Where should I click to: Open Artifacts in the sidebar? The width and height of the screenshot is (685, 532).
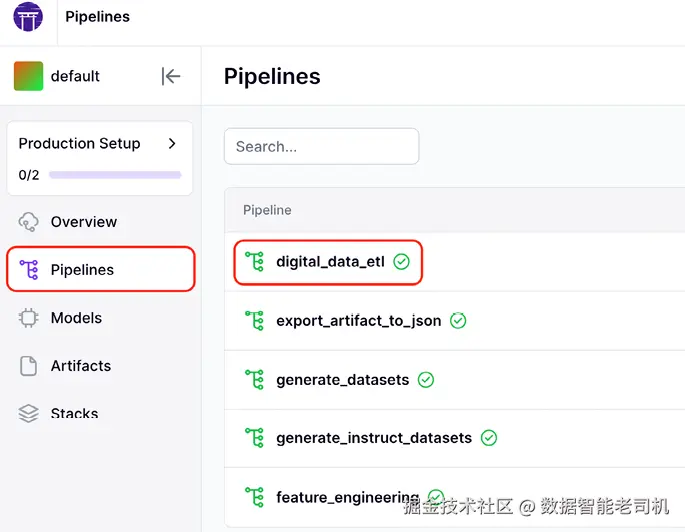click(81, 366)
